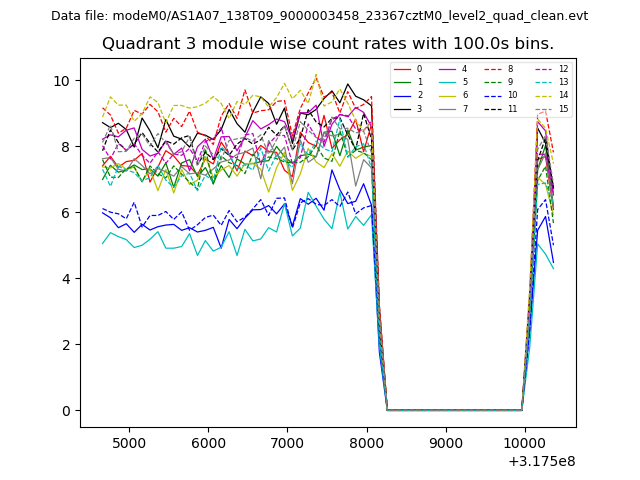Click the x-axis tick label 10000
The height and width of the screenshot is (480, 640).
pos(525,443)
